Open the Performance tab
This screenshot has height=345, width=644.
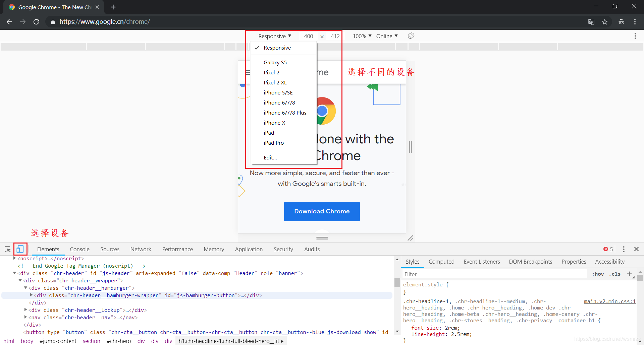177,249
